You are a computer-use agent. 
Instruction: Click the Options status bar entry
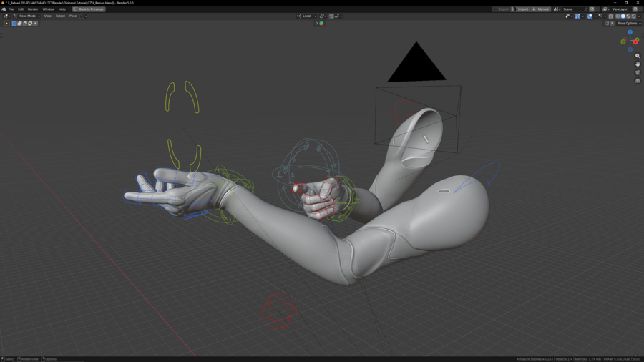tap(49, 359)
